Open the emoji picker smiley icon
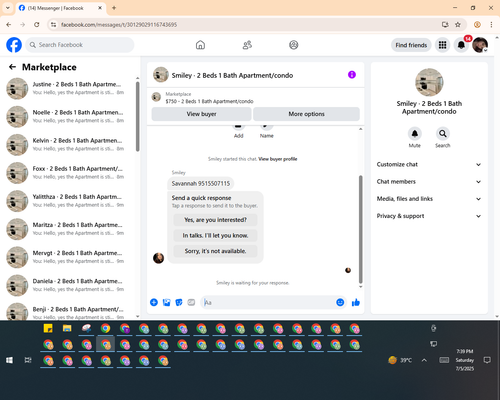This screenshot has height=400, width=500. 340,302
